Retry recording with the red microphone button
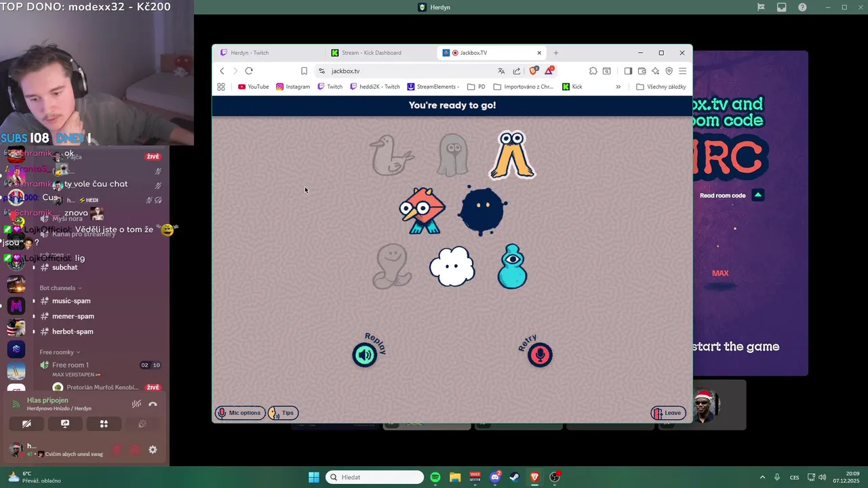 pos(540,354)
